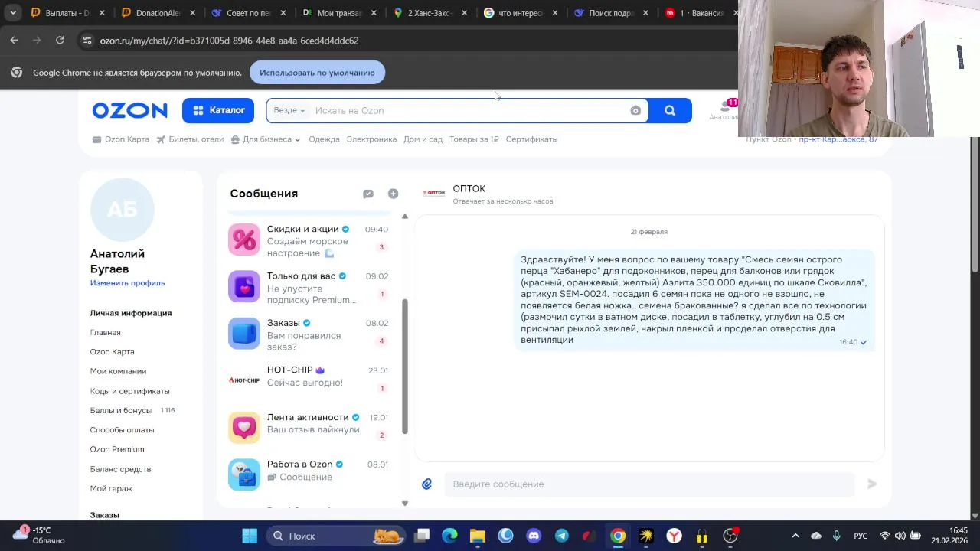
Task: Open Yandex Browser from the taskbar
Action: (x=674, y=536)
